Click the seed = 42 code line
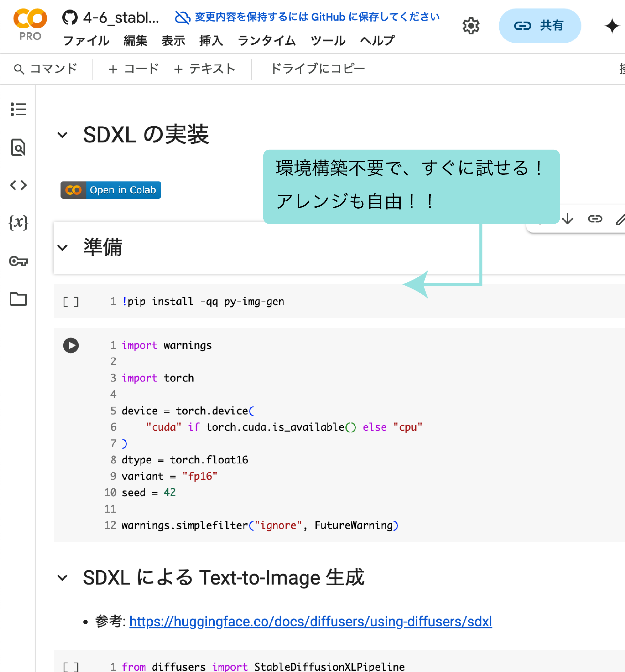The width and height of the screenshot is (625, 672). click(x=149, y=492)
